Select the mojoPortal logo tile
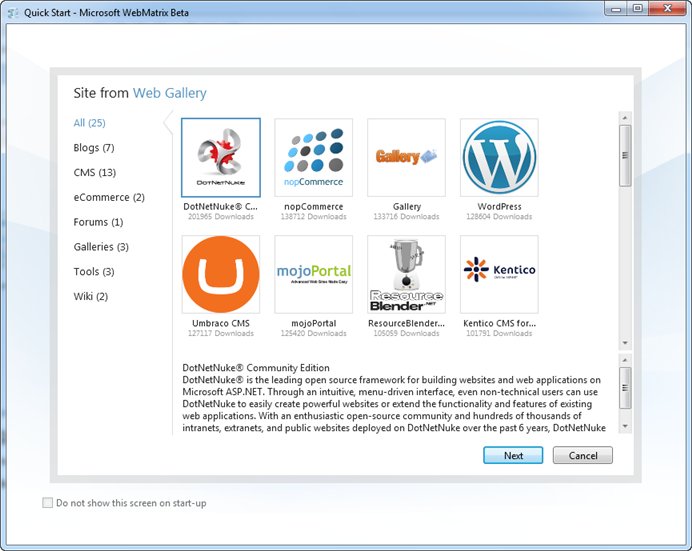This screenshot has width=692, height=551. (x=313, y=274)
